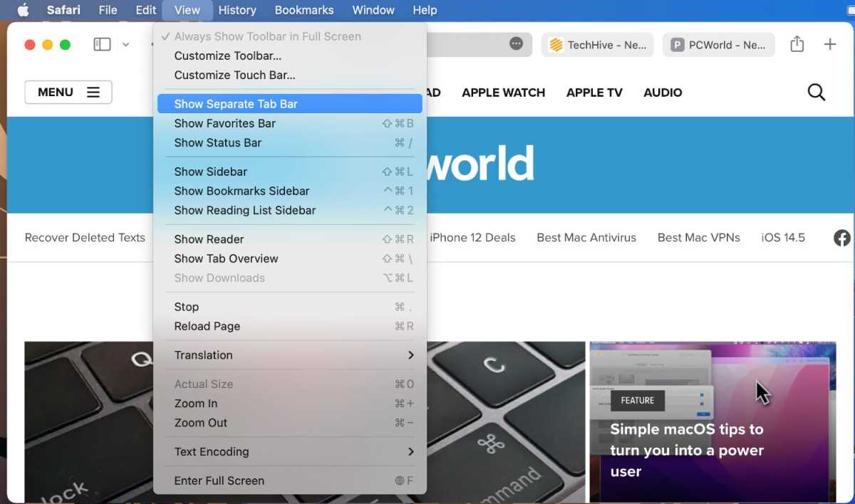Switch to the PCWorld tab
Image resolution: width=855 pixels, height=504 pixels.
pos(719,45)
